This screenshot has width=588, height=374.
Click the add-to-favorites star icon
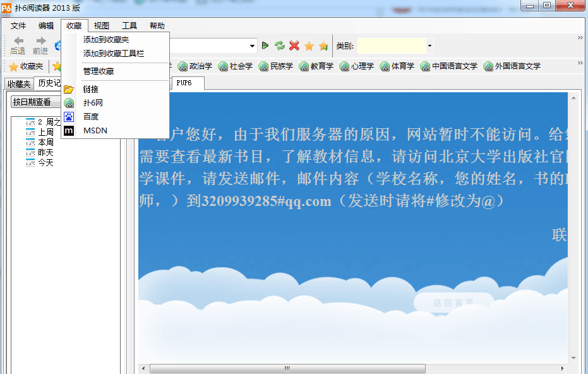pos(323,45)
